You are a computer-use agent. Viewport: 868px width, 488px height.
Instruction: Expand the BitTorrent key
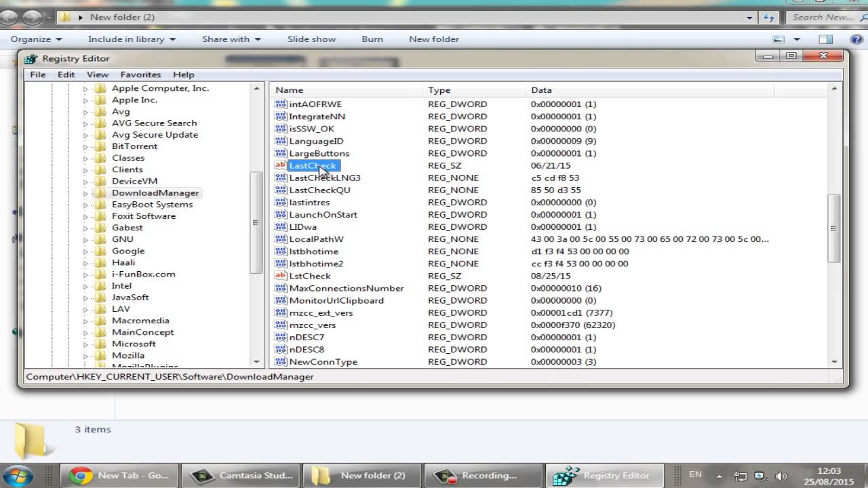tap(85, 146)
